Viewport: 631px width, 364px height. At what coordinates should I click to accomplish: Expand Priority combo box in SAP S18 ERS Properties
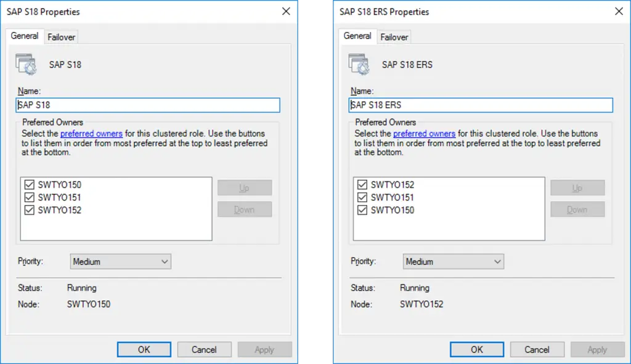(453, 261)
